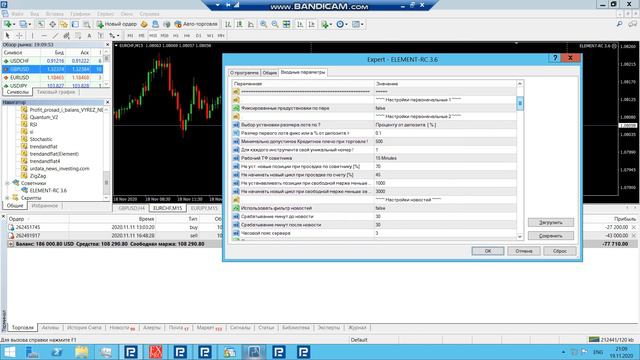
Task: Click Сброс button in dialog
Action: [560, 251]
